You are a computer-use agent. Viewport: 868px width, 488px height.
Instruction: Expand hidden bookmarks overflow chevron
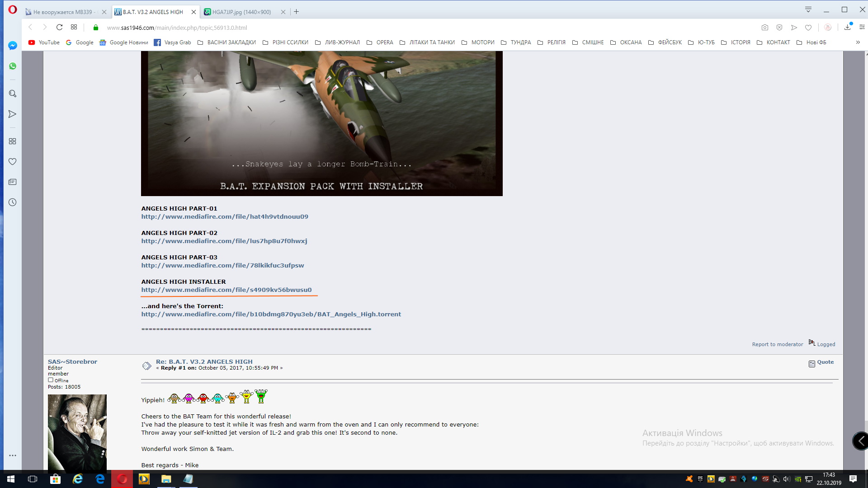point(858,42)
